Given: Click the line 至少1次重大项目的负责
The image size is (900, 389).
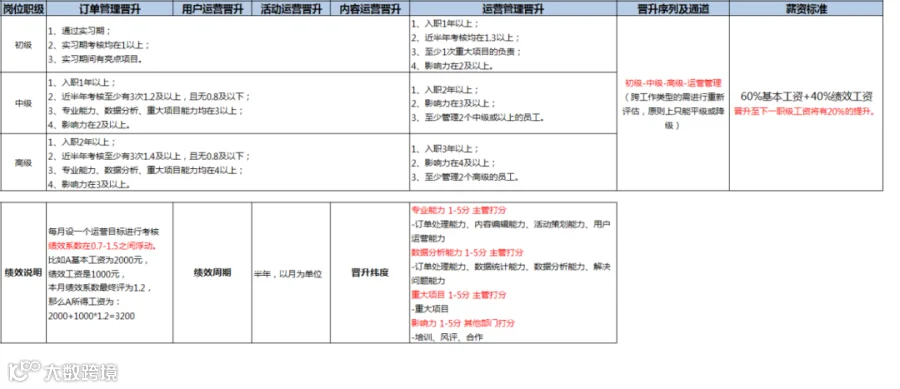Looking at the screenshot, I should point(466,52).
